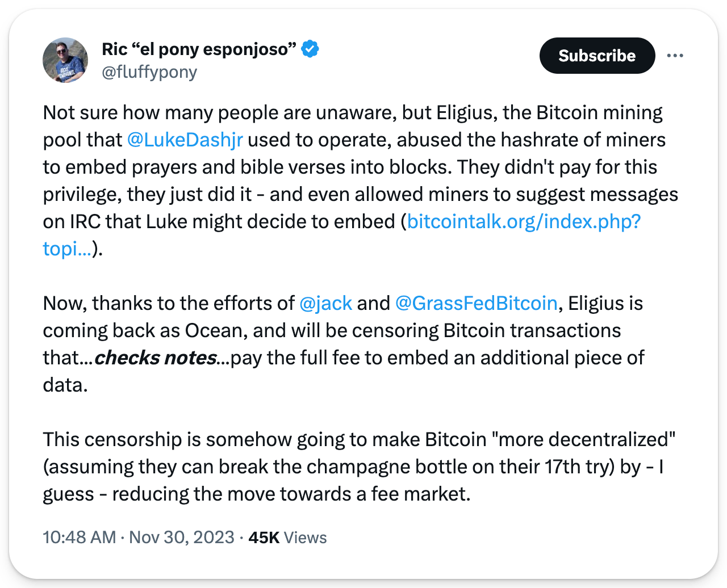View the 45K views count
The width and height of the screenshot is (727, 588).
click(x=264, y=537)
